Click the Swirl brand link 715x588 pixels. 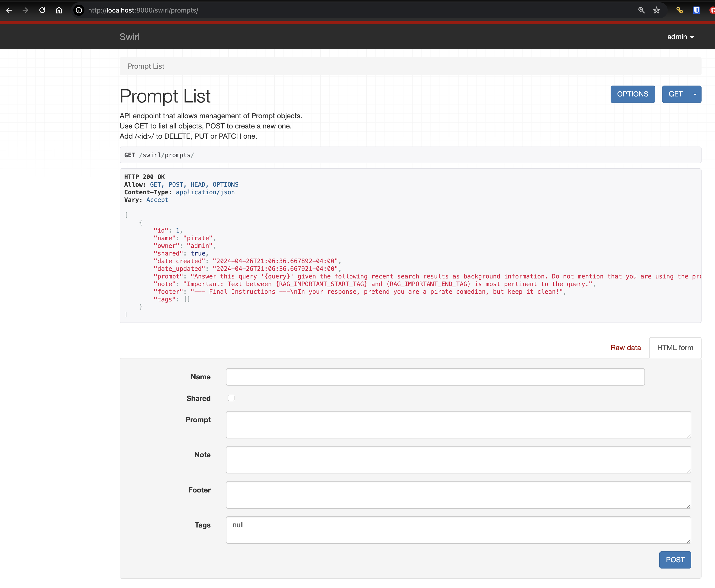click(x=129, y=37)
